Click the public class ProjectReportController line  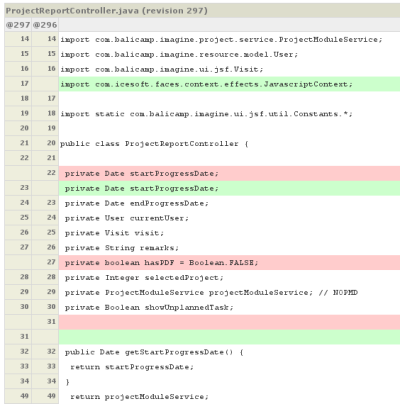[x=229, y=144]
